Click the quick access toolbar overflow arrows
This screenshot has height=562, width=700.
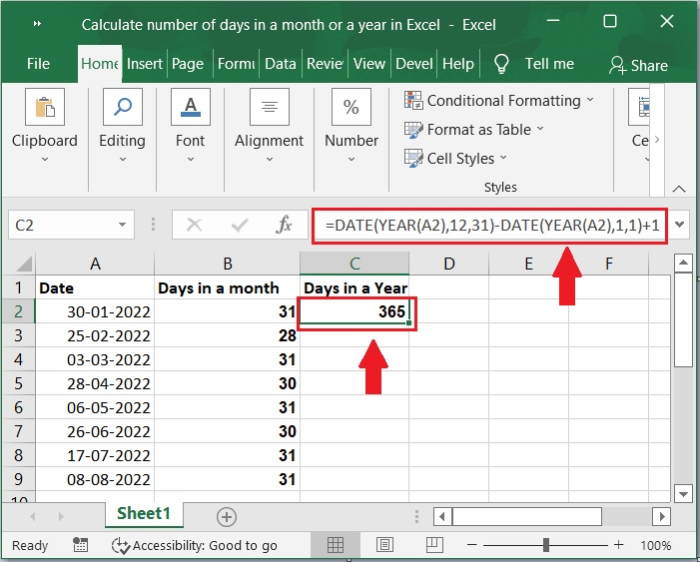[38, 24]
